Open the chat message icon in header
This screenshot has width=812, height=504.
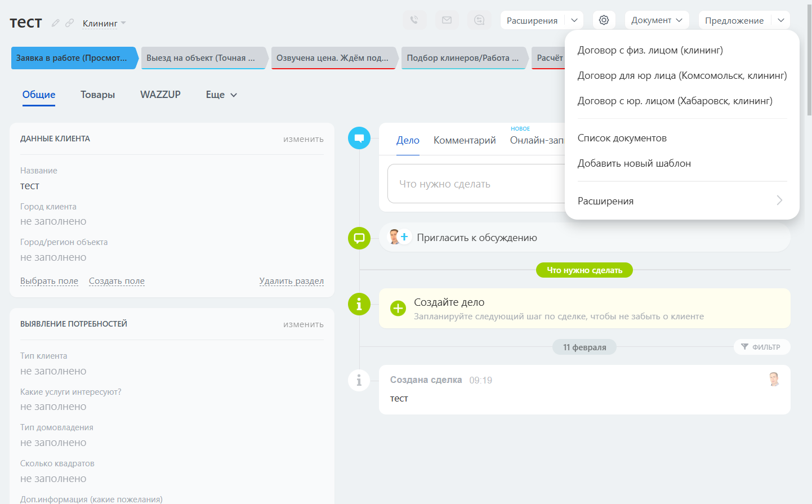click(x=479, y=20)
